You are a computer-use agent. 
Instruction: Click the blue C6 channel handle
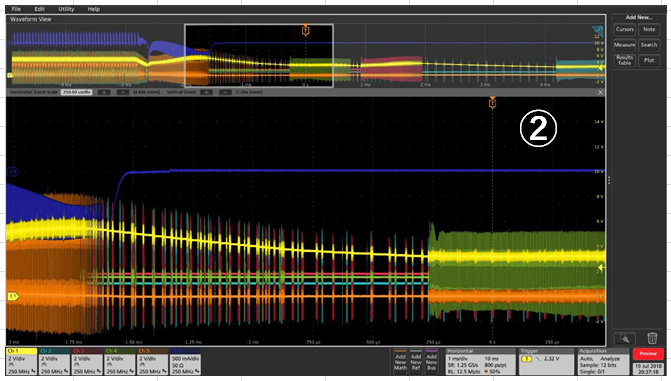click(x=13, y=171)
